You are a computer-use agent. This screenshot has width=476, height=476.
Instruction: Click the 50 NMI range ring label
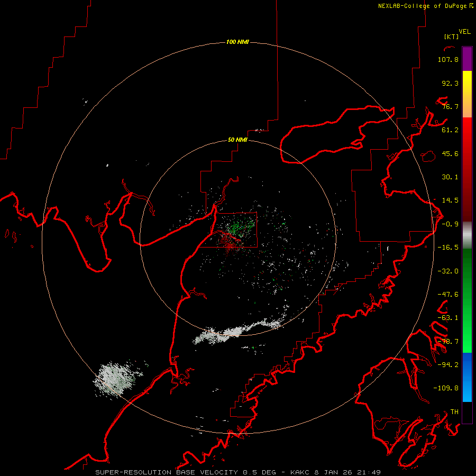237,140
